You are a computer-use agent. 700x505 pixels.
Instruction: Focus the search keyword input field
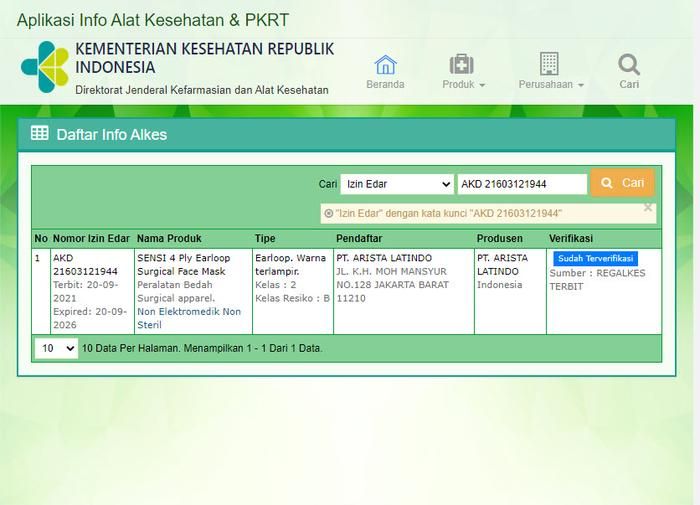522,184
